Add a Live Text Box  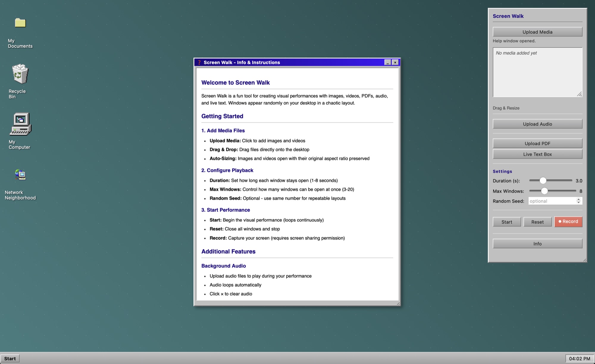(x=537, y=154)
